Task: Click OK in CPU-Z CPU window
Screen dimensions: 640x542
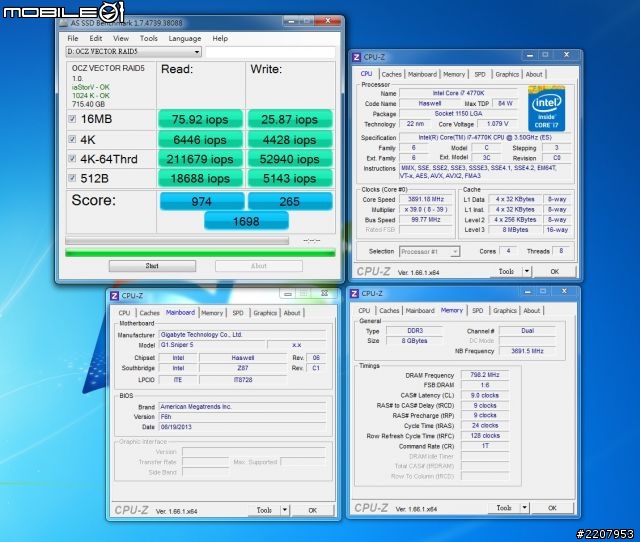Action: point(554,271)
